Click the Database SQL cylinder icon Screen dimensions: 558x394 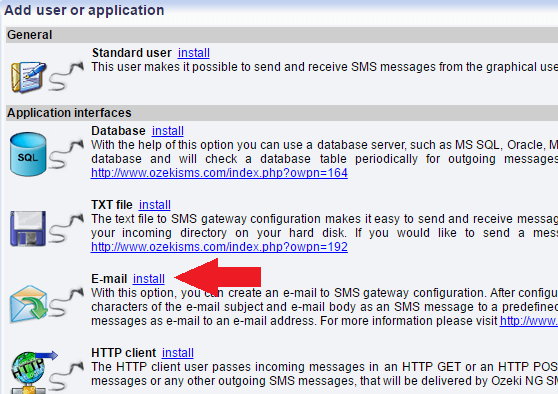pyautogui.click(x=28, y=154)
